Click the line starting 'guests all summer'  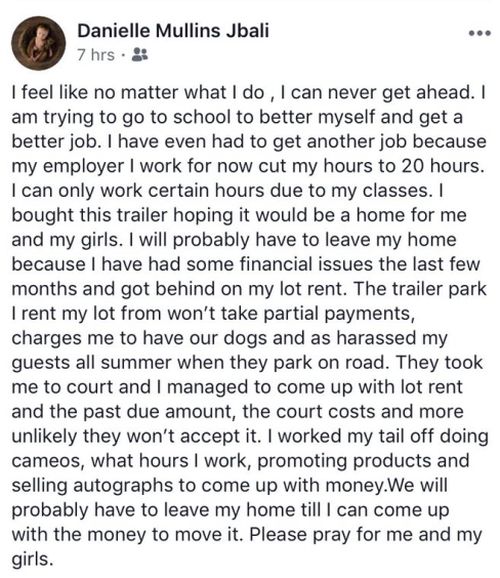tap(247, 363)
